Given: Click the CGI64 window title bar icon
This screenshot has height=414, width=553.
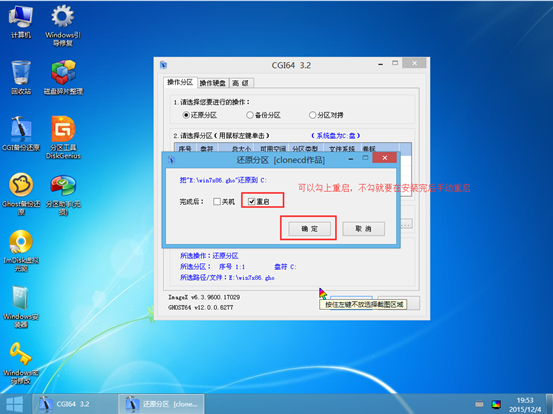Looking at the screenshot, I should 163,65.
